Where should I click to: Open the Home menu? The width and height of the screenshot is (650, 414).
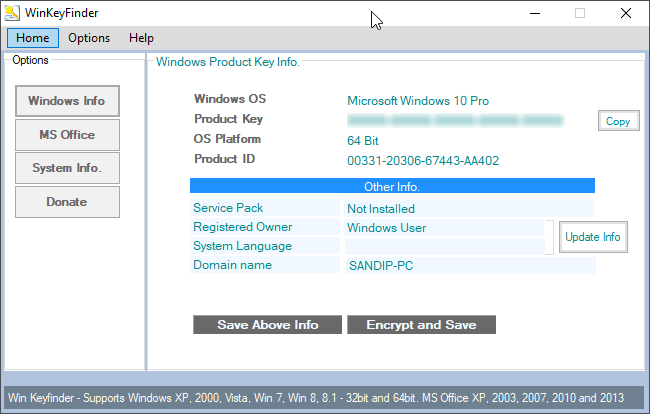[33, 38]
